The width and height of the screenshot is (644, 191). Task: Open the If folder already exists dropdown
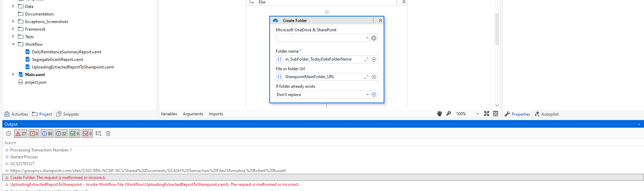[323, 95]
